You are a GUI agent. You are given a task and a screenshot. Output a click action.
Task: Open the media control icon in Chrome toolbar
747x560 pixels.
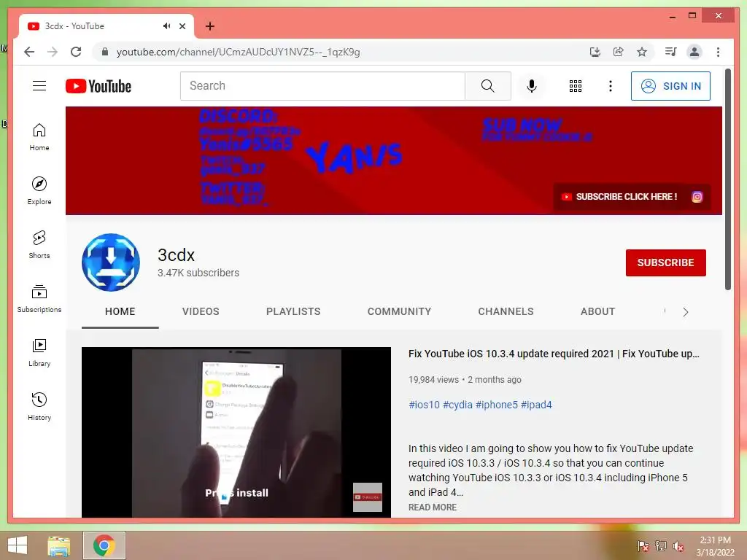click(671, 52)
